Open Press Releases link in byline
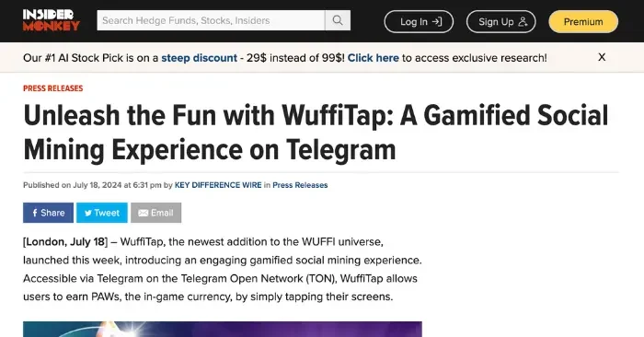 pos(300,185)
